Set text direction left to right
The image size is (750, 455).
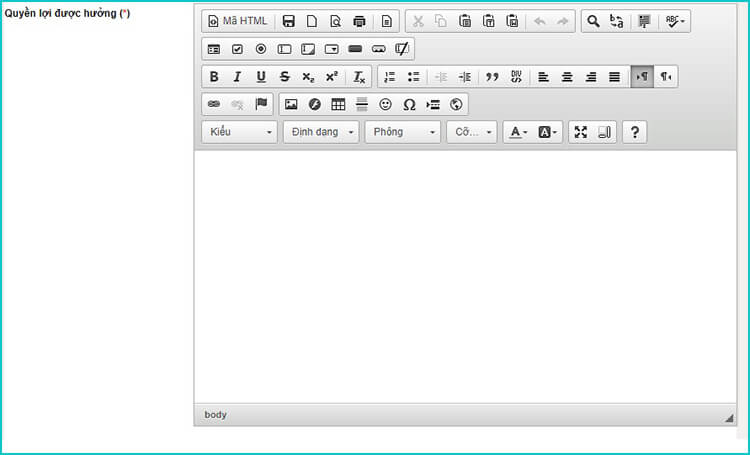pyautogui.click(x=642, y=77)
